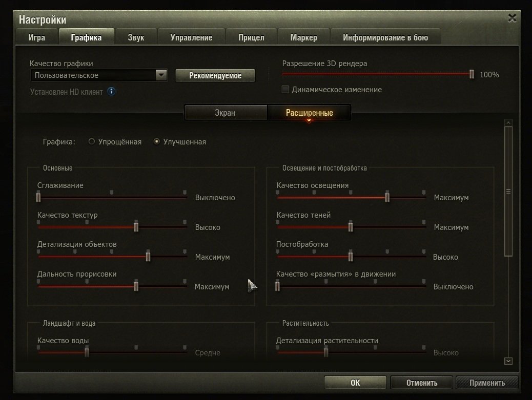Click the Применить button
The image size is (532, 400).
coord(487,383)
